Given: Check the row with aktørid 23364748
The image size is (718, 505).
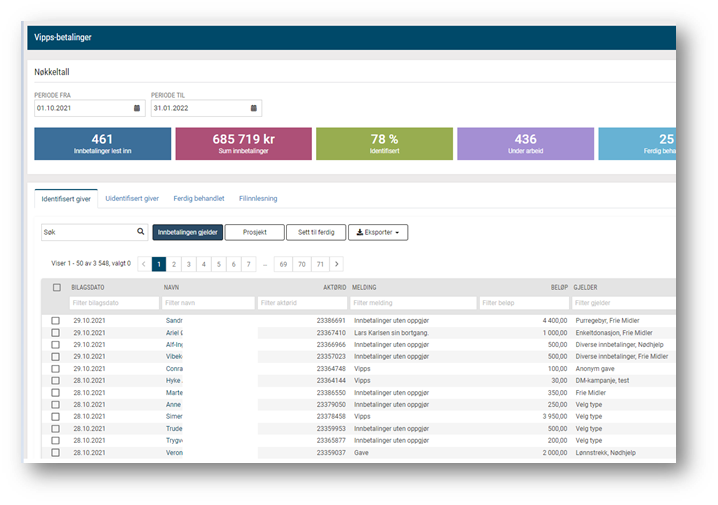Looking at the screenshot, I should [55, 369].
